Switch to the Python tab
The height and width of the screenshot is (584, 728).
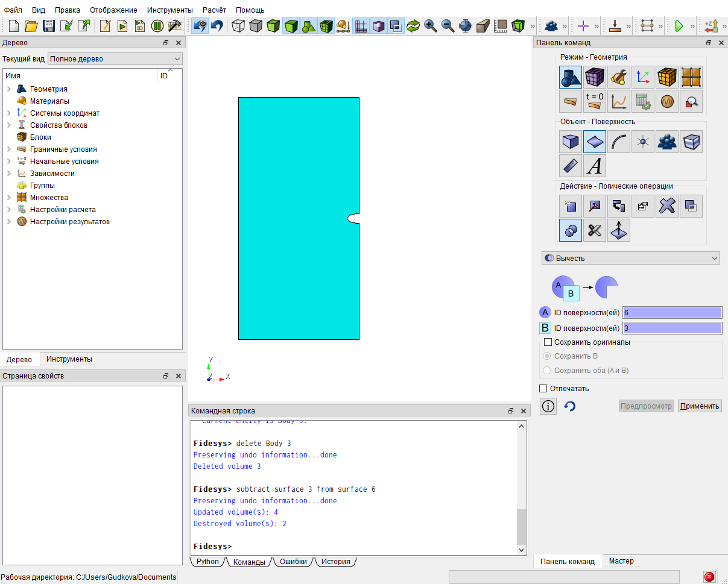point(208,562)
